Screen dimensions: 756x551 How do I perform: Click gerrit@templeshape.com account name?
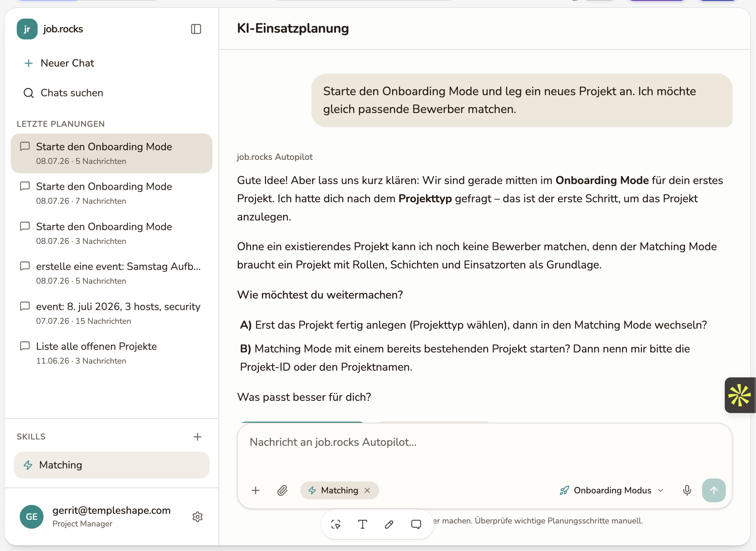coord(112,510)
